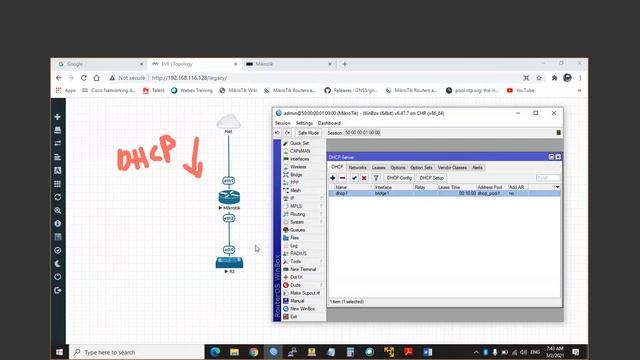Switch to the Mikrotik browser tab
The image size is (640, 360).
[288, 64]
